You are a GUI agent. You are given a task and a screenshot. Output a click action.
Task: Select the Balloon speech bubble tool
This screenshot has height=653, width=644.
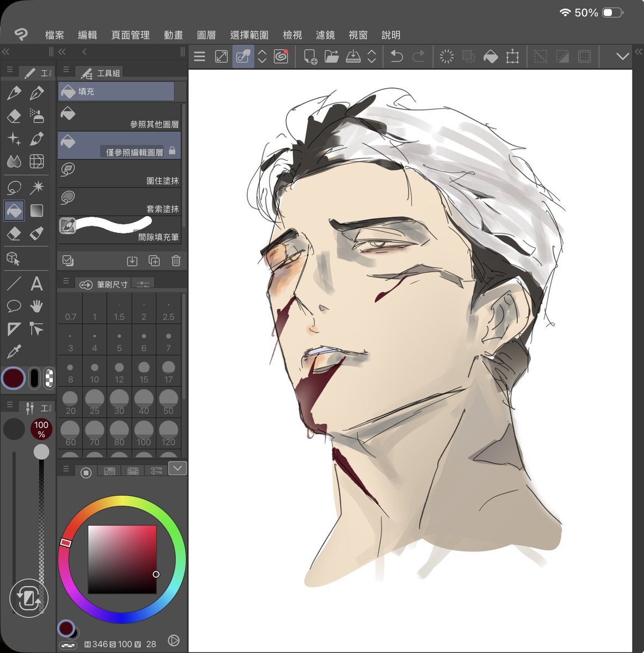pyautogui.click(x=14, y=306)
